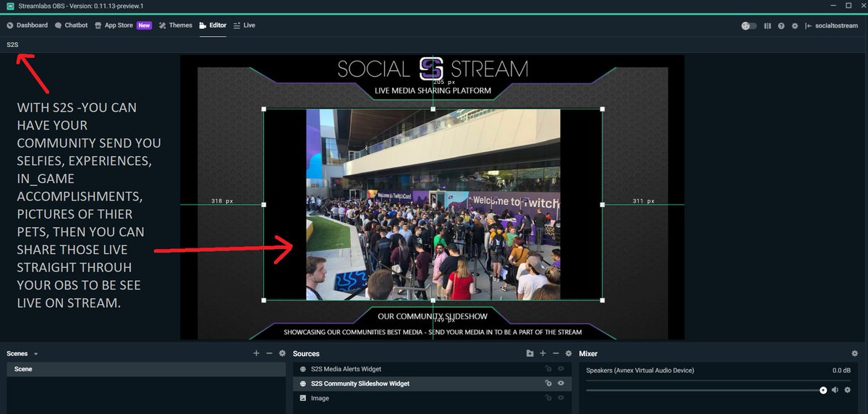Click Speakers (Avnex Virtual Audio Device) label
The image size is (868, 414).
[640, 371]
